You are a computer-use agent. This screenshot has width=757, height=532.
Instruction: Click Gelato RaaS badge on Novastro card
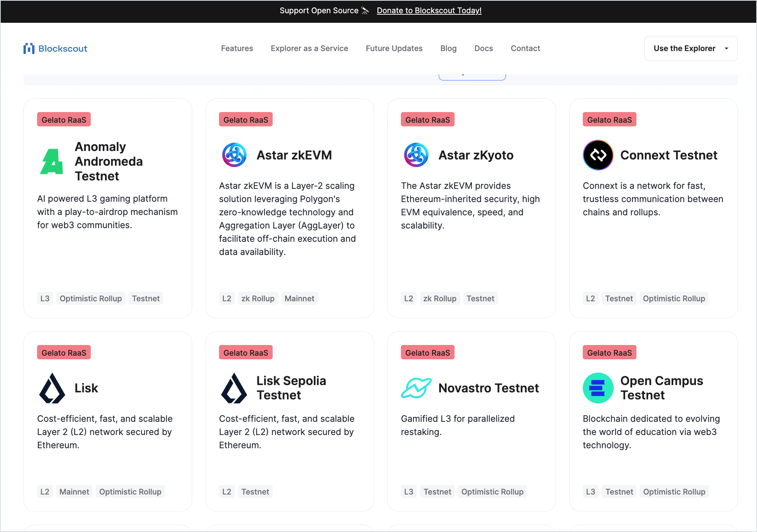[428, 352]
